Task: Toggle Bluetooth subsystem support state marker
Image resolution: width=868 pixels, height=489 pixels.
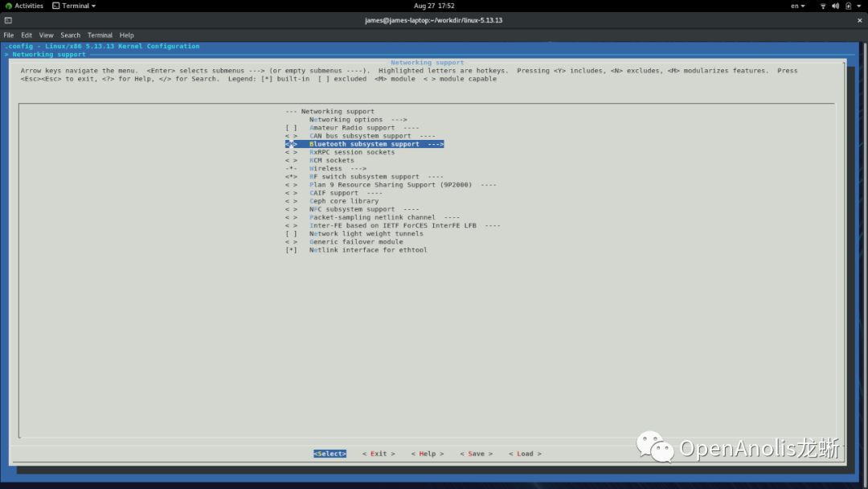Action: pyautogui.click(x=291, y=144)
